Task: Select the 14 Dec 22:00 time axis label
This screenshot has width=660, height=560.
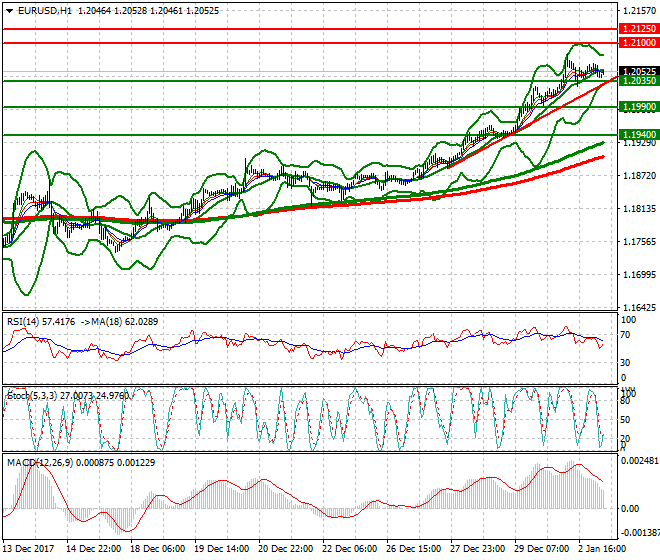Action: 93,549
